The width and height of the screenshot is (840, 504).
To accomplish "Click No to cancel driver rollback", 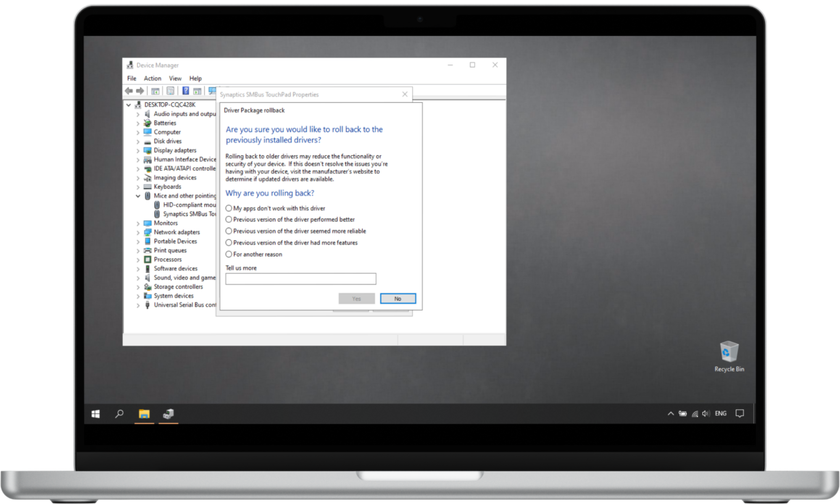I will (x=398, y=299).
